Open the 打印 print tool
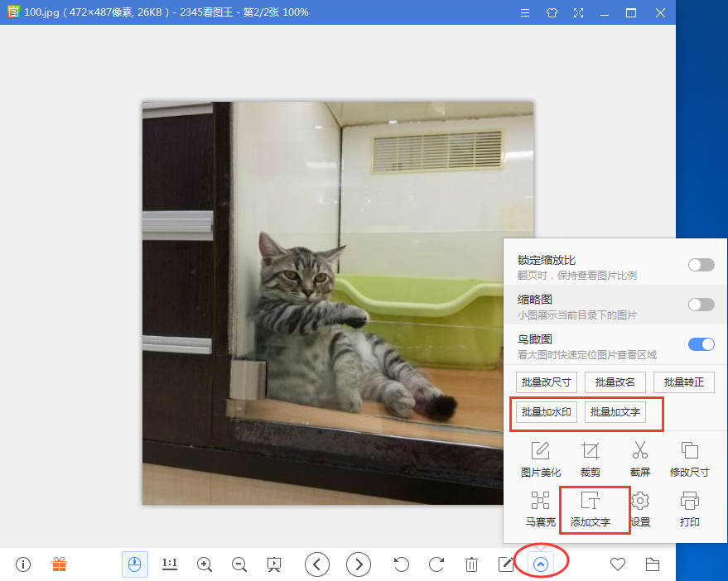The image size is (728, 581). [x=689, y=510]
